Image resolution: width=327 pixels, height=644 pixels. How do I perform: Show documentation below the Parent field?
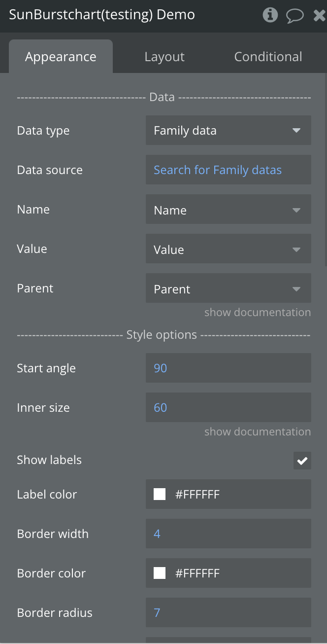point(258,312)
